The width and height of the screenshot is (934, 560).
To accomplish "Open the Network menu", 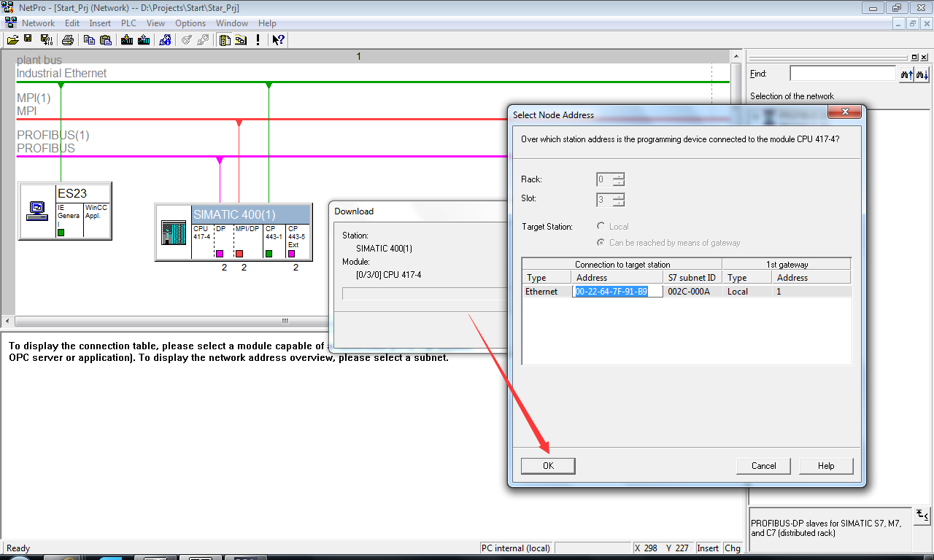I will tap(39, 23).
